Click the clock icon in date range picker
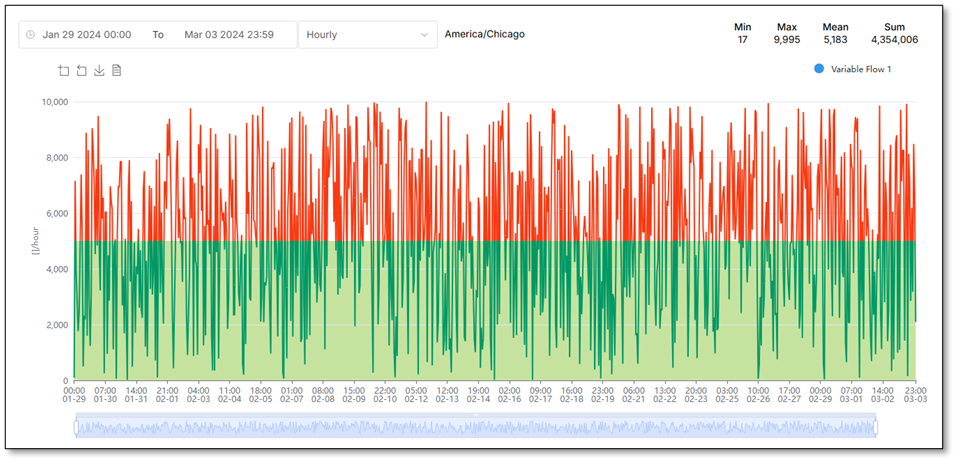The image size is (956, 462). [x=30, y=35]
